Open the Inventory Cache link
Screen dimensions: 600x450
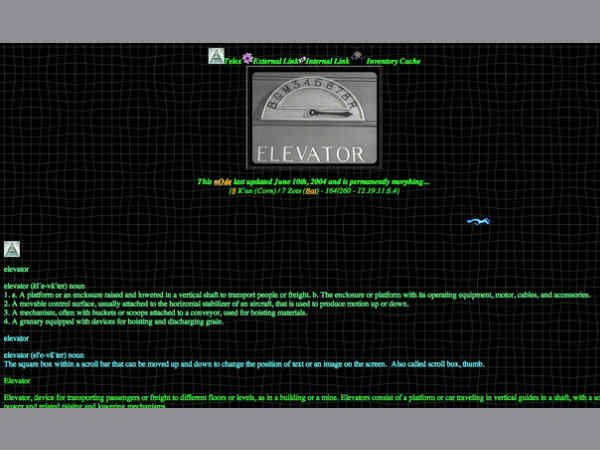pos(393,62)
